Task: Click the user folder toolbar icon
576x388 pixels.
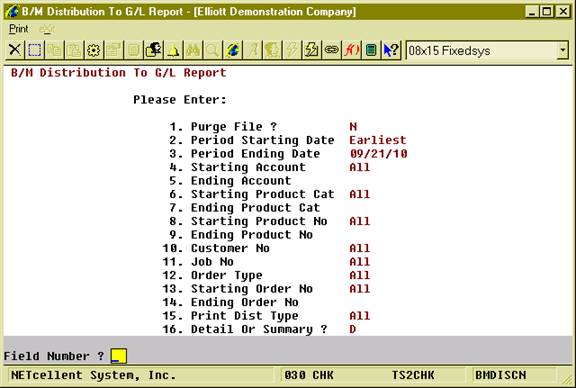Action: [x=153, y=50]
